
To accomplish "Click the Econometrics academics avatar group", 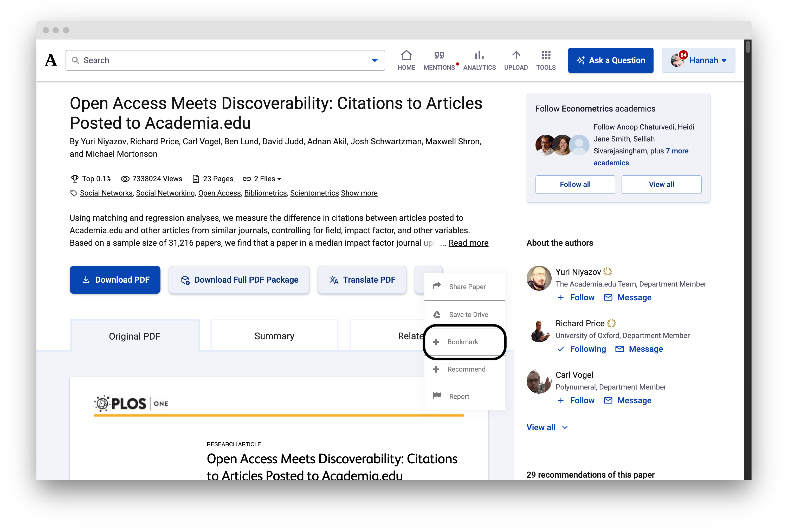I will click(562, 145).
